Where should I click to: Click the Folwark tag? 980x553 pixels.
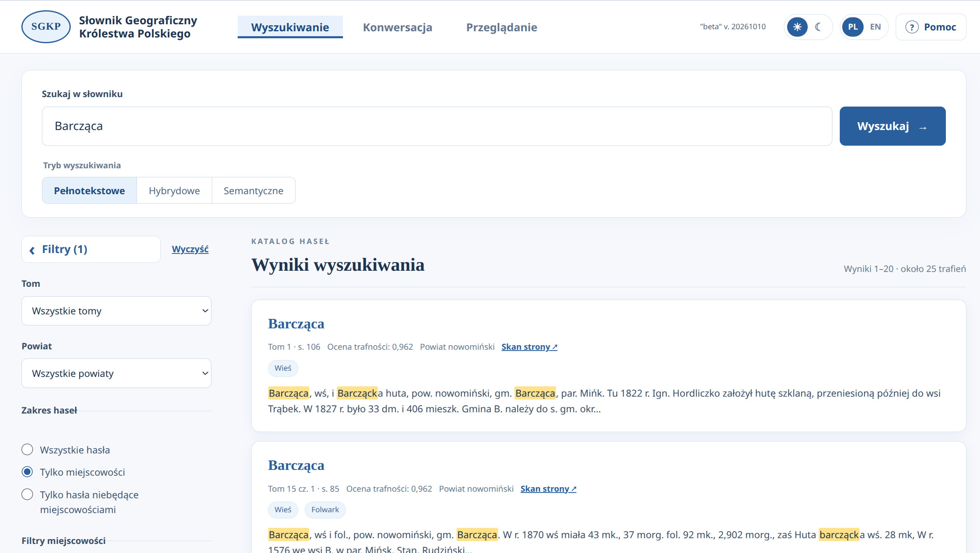(x=325, y=510)
